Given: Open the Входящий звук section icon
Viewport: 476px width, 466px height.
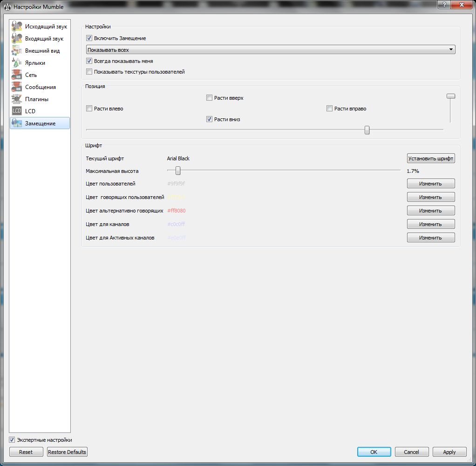Looking at the screenshot, I should pos(17,39).
